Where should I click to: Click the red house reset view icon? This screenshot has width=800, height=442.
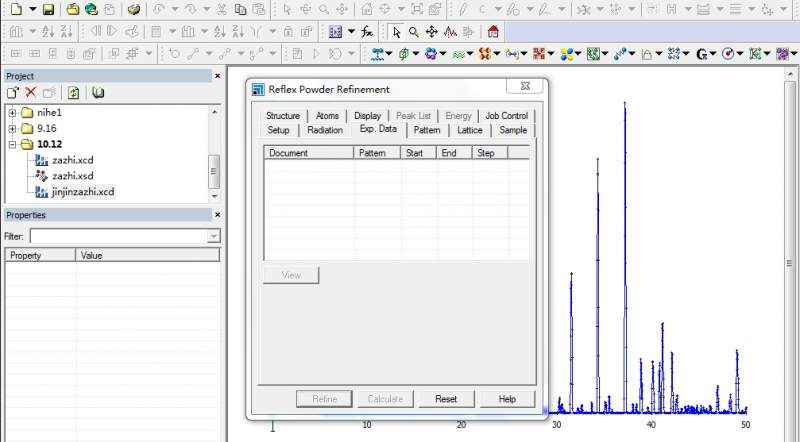tap(493, 32)
